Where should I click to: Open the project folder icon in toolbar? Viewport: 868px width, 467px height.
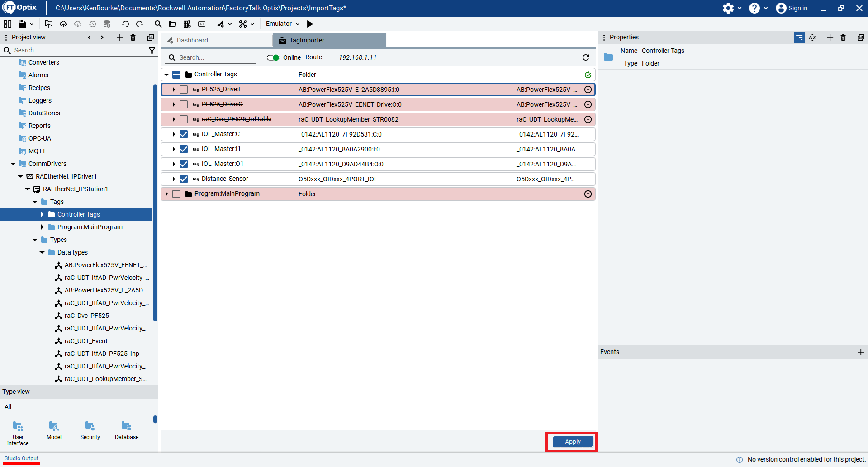172,24
